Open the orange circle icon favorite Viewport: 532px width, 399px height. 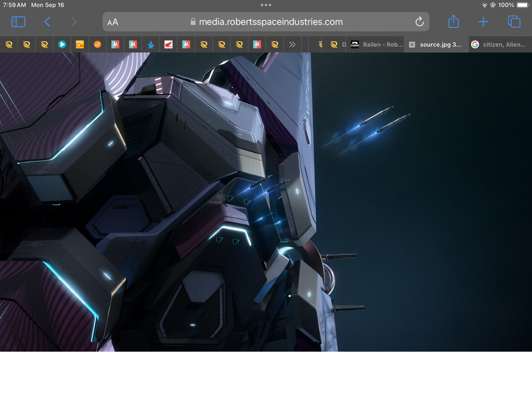tap(97, 44)
